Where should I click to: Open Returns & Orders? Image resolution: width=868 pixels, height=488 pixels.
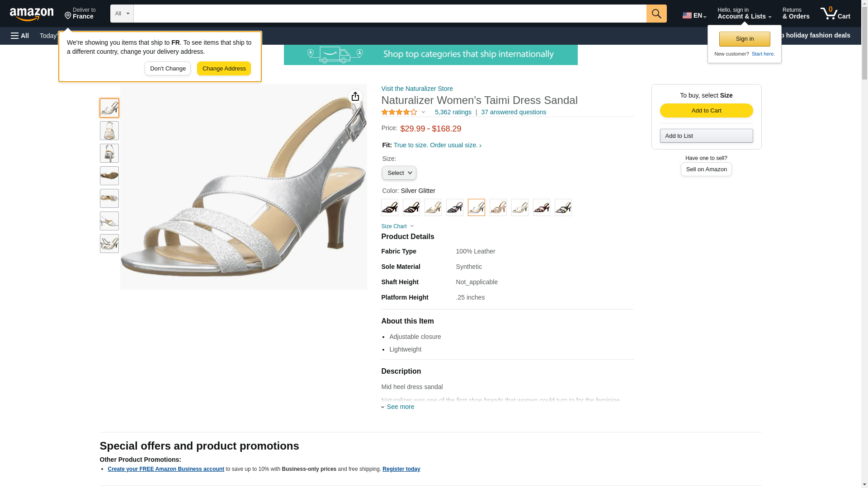796,14
